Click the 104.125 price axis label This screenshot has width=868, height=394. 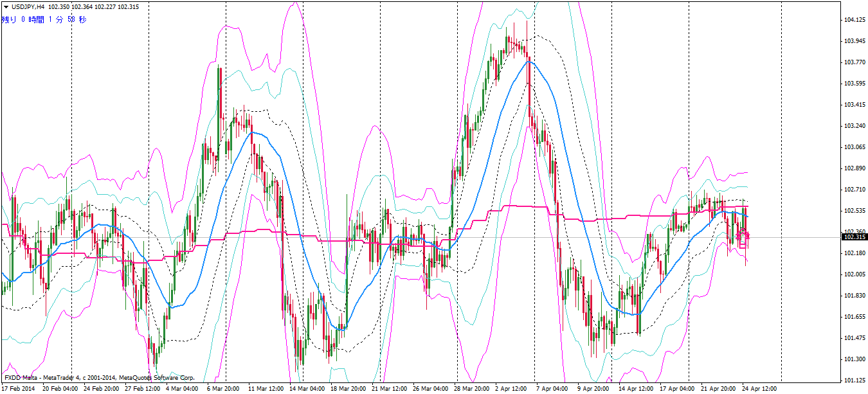854,20
